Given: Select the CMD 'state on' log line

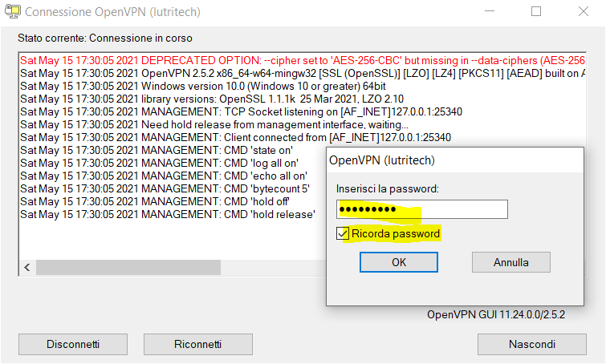Looking at the screenshot, I should click(x=157, y=150).
